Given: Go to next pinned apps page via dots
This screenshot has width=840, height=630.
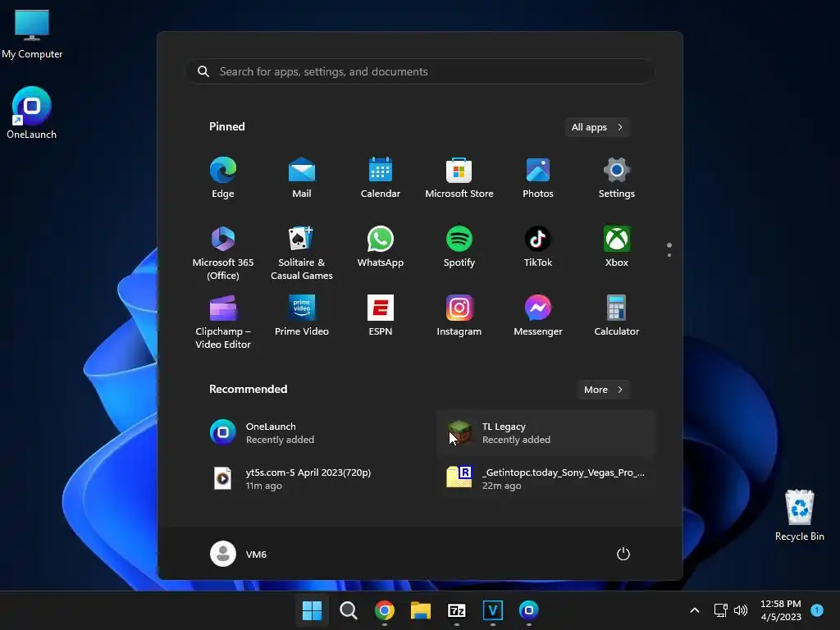Looking at the screenshot, I should tap(669, 255).
